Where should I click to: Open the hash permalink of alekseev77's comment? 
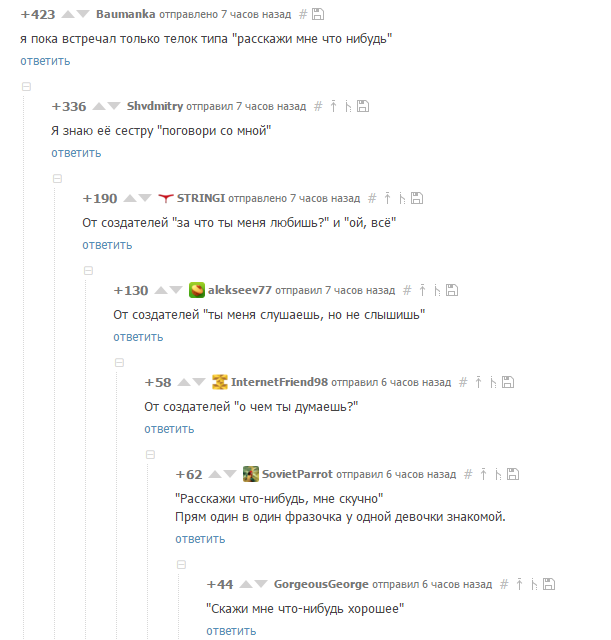pyautogui.click(x=407, y=290)
